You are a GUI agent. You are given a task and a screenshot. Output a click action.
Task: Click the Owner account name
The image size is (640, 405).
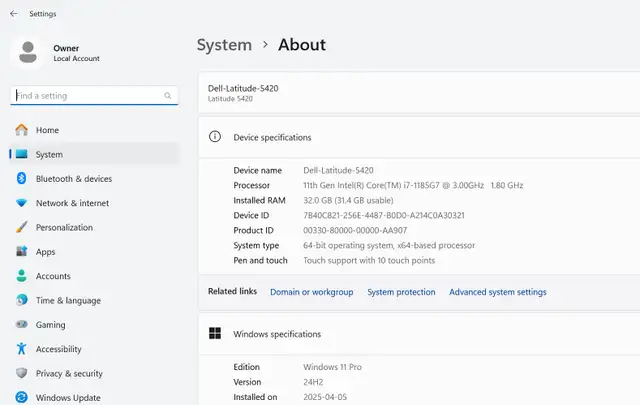(x=66, y=48)
